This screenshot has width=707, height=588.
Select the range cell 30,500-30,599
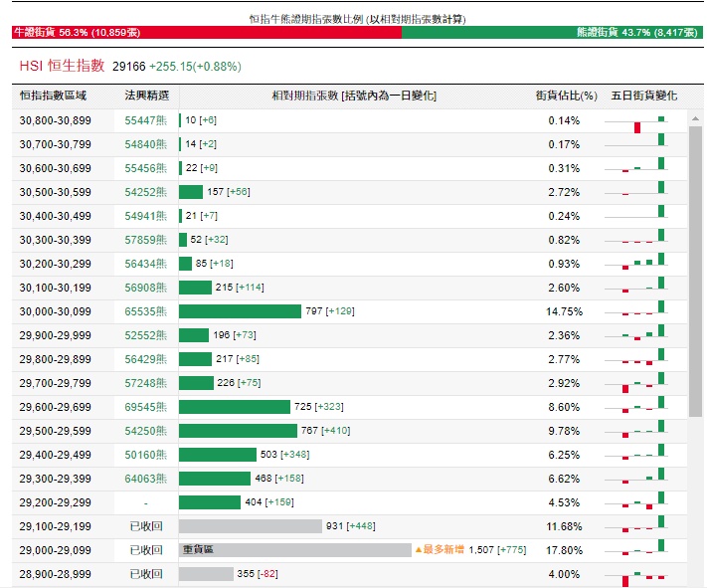point(55,192)
